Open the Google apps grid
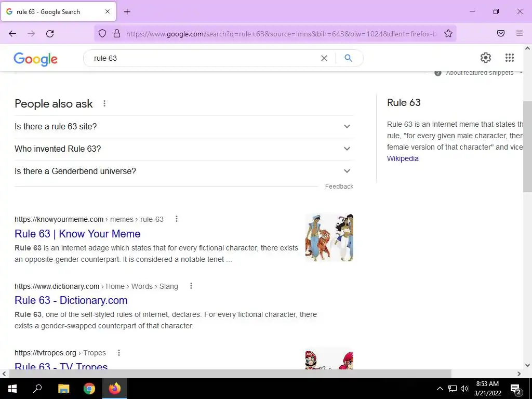532x399 pixels. pos(510,58)
